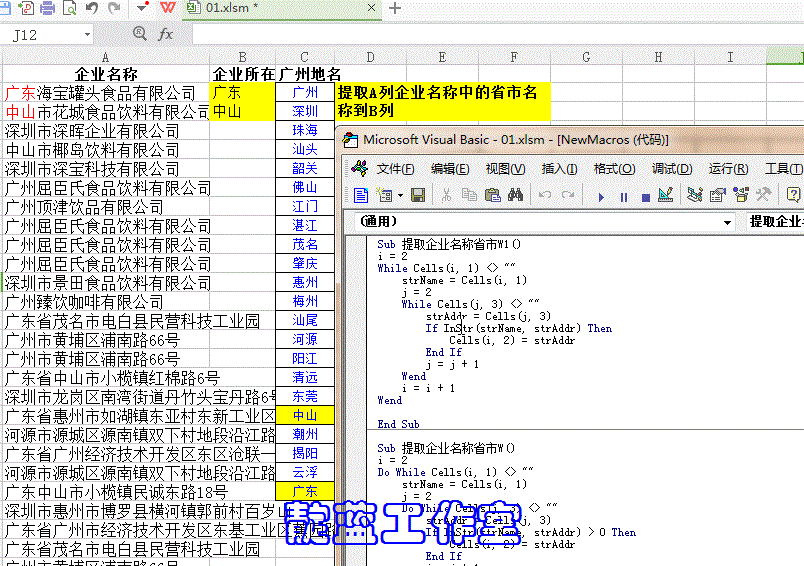Image resolution: width=804 pixels, height=566 pixels.
Task: Add a new document tab
Action: pos(395,8)
